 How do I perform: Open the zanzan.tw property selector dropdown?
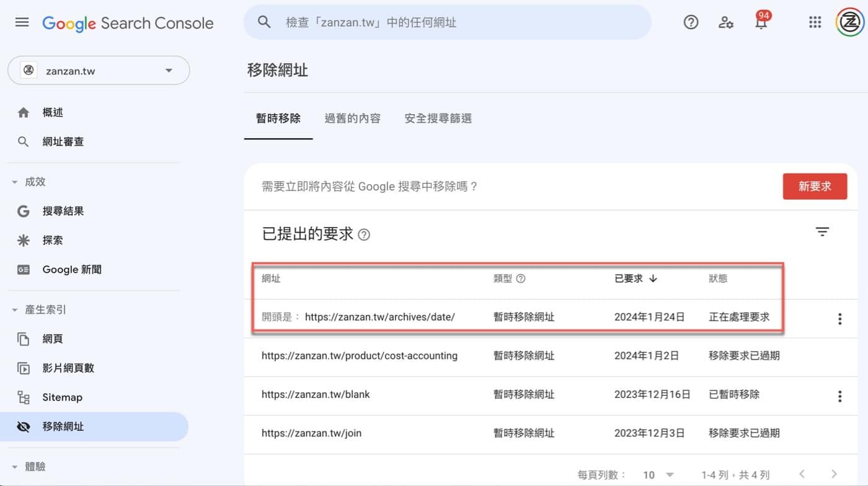pyautogui.click(x=99, y=71)
